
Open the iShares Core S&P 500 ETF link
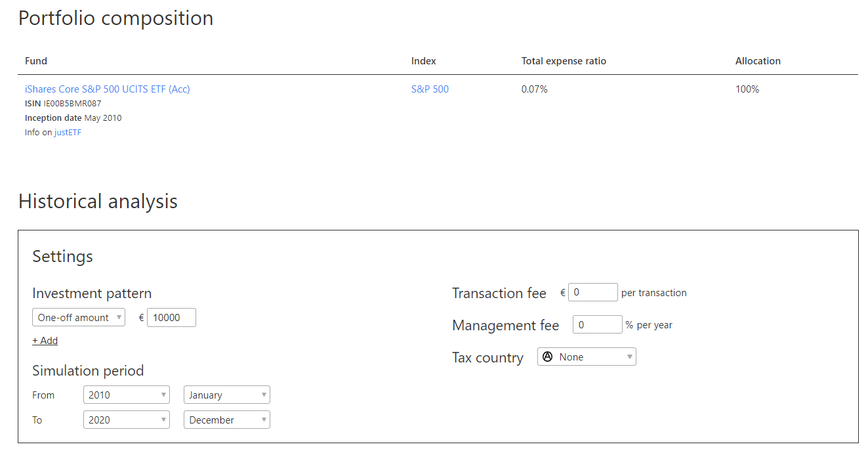click(107, 89)
